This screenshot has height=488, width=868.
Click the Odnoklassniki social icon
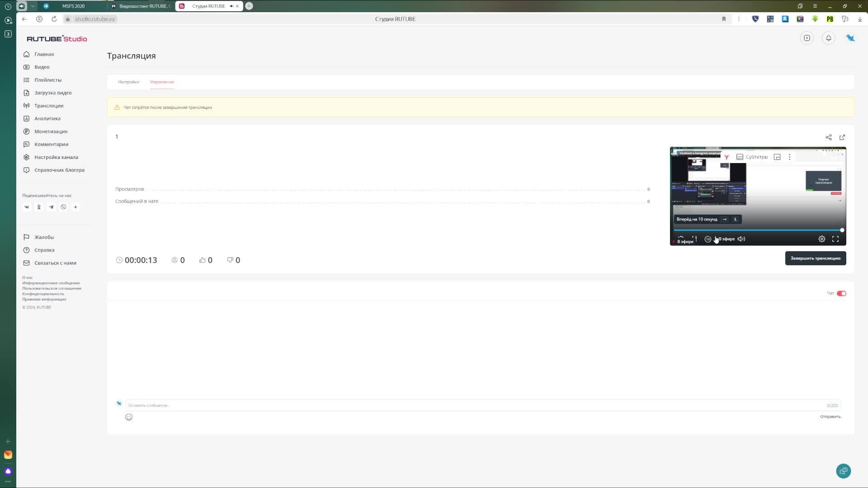(x=39, y=207)
